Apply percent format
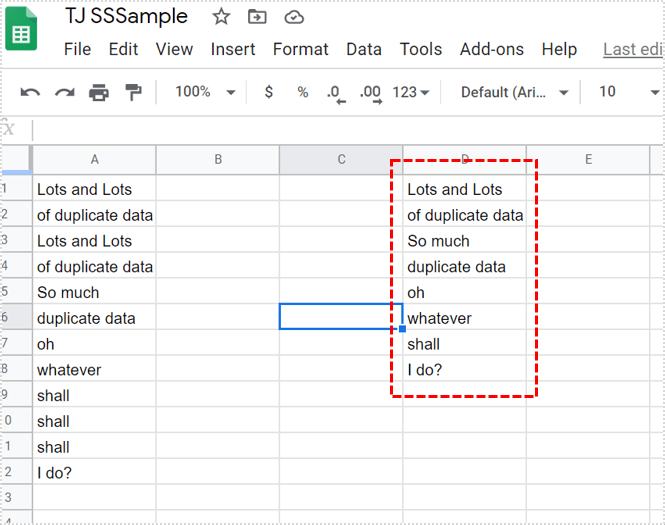This screenshot has height=525, width=665. (x=302, y=92)
